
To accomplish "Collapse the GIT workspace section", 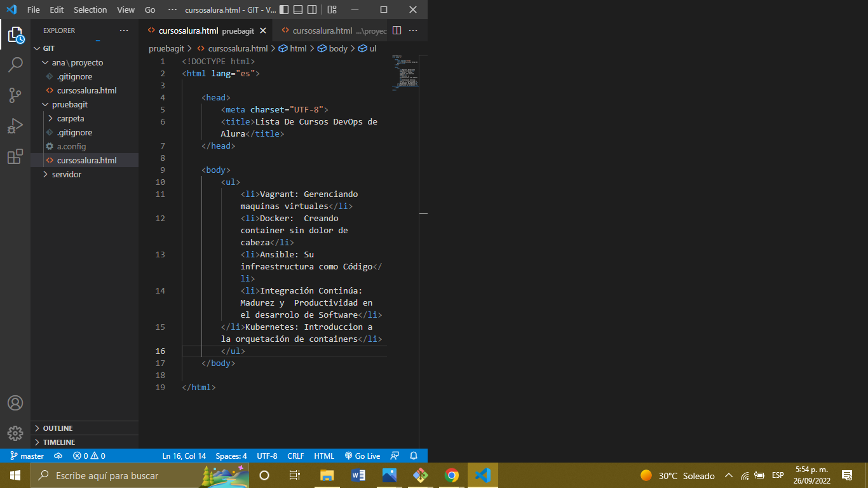I will pos(85,48).
